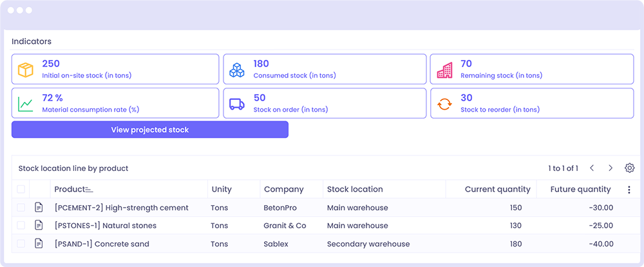
Task: Click [PCEMENT-2] High-strength cement product
Action: coord(122,208)
